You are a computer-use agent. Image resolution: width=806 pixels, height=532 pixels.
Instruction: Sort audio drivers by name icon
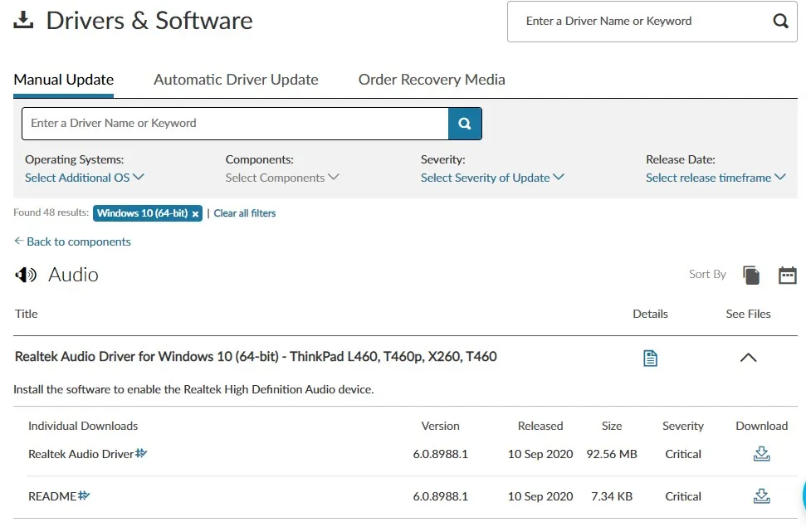(x=751, y=275)
